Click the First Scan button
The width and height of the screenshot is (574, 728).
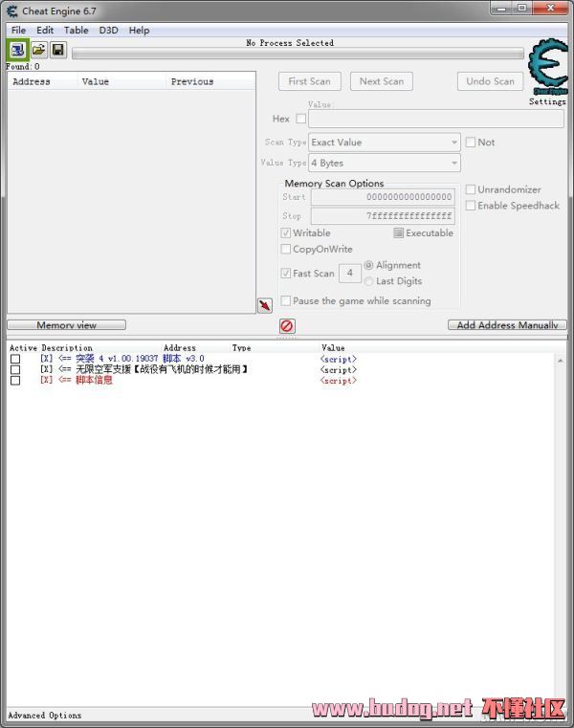point(310,81)
